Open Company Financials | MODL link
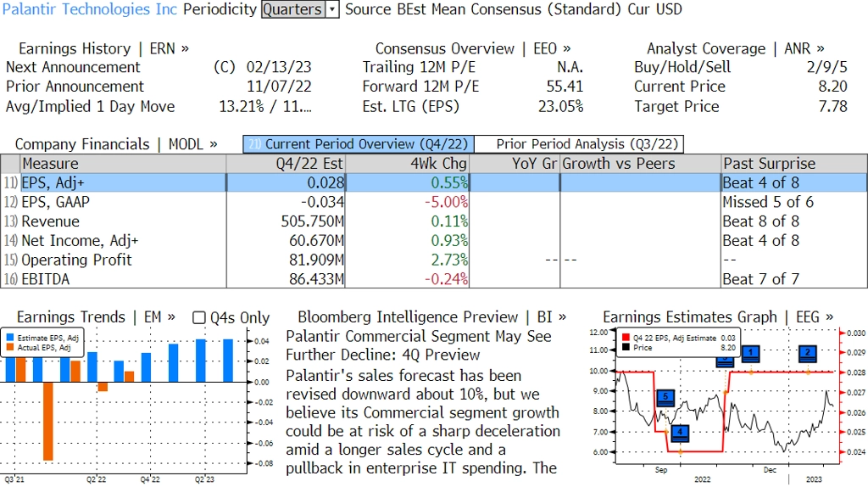 (115, 144)
